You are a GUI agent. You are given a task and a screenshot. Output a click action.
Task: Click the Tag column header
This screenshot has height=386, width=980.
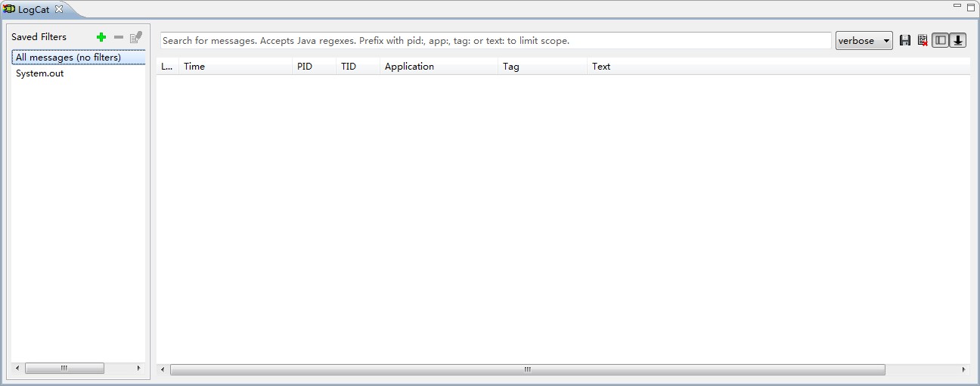(542, 67)
